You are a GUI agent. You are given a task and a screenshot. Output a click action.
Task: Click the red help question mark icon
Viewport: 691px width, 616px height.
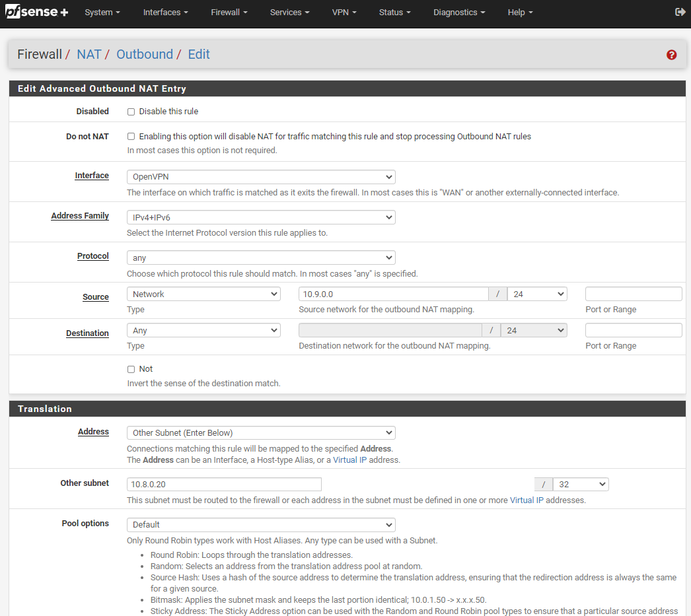click(671, 55)
